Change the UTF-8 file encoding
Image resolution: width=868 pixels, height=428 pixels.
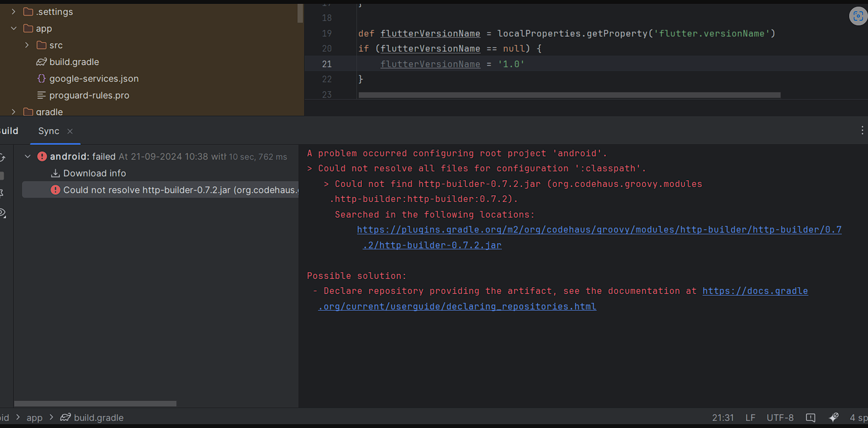[780, 418]
